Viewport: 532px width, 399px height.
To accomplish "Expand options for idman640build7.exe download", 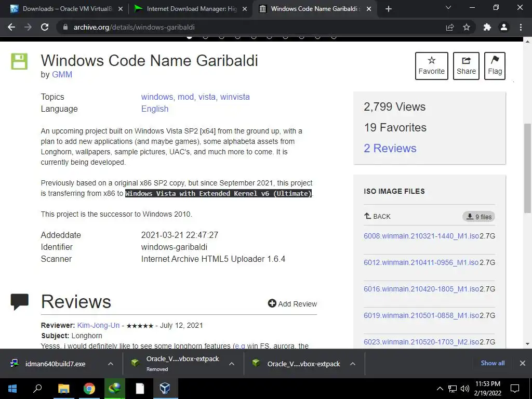I will coord(111,364).
